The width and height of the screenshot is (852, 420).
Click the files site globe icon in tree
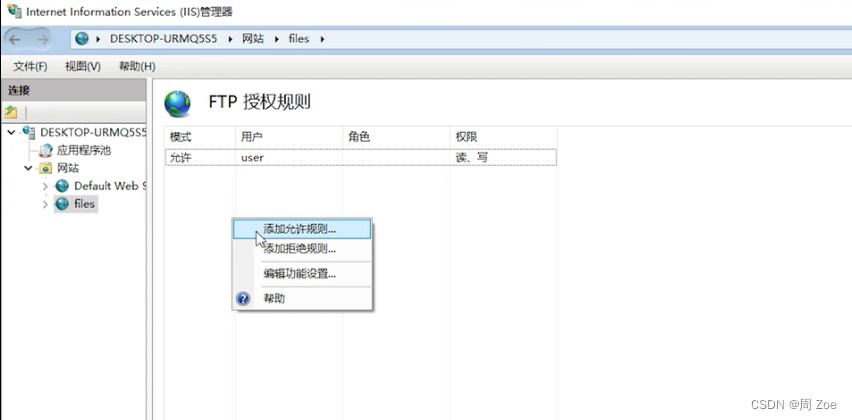point(62,204)
